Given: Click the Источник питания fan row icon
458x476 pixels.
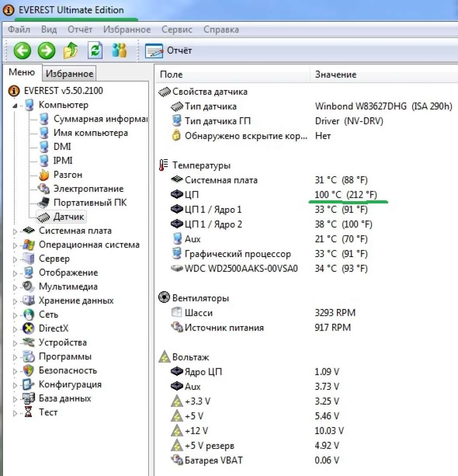Looking at the screenshot, I should pyautogui.click(x=177, y=327).
